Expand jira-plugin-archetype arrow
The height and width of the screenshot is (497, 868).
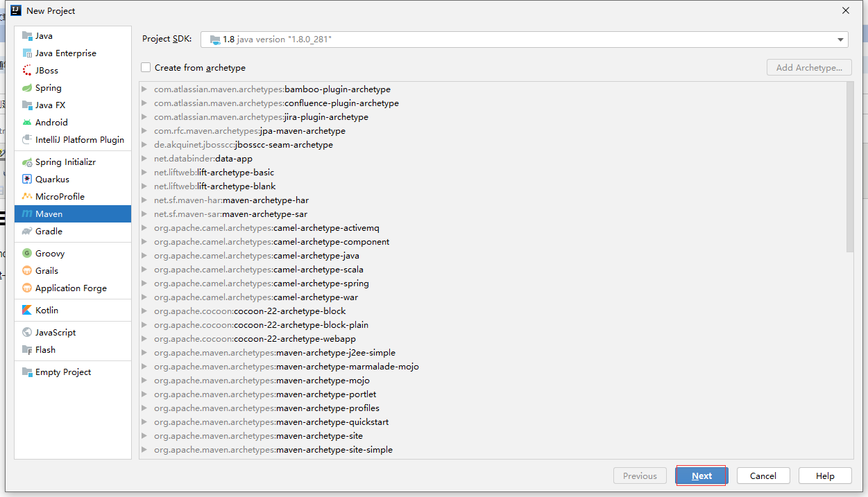click(144, 117)
